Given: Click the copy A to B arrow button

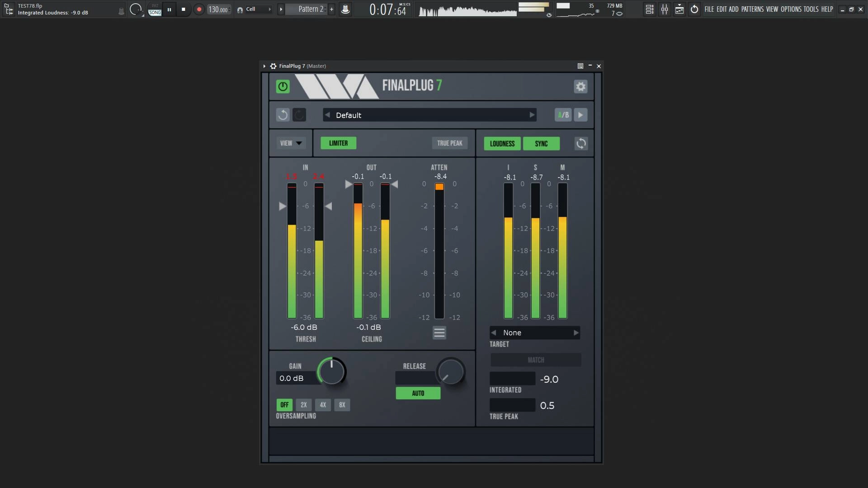Looking at the screenshot, I should click(580, 115).
